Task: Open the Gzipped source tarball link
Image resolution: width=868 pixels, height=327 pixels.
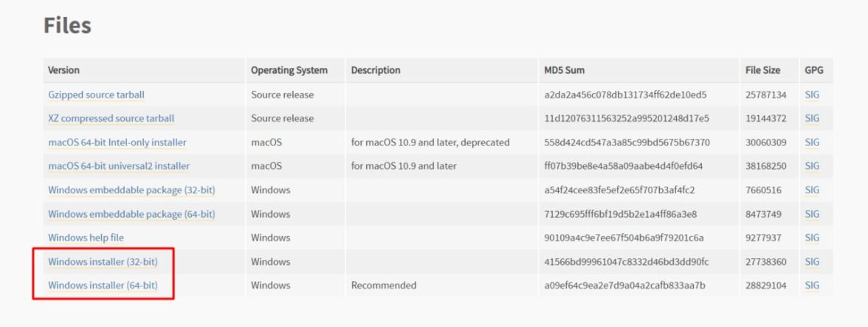Action: [x=96, y=94]
